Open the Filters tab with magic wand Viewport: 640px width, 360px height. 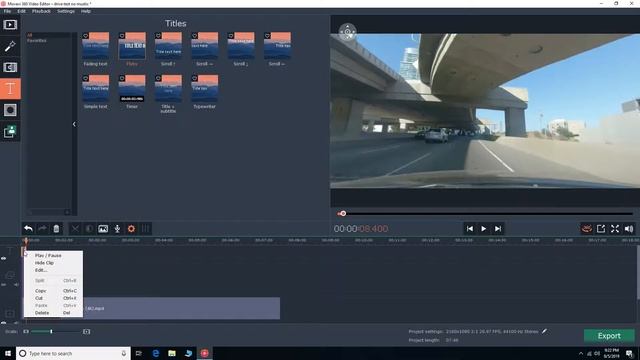(10, 46)
